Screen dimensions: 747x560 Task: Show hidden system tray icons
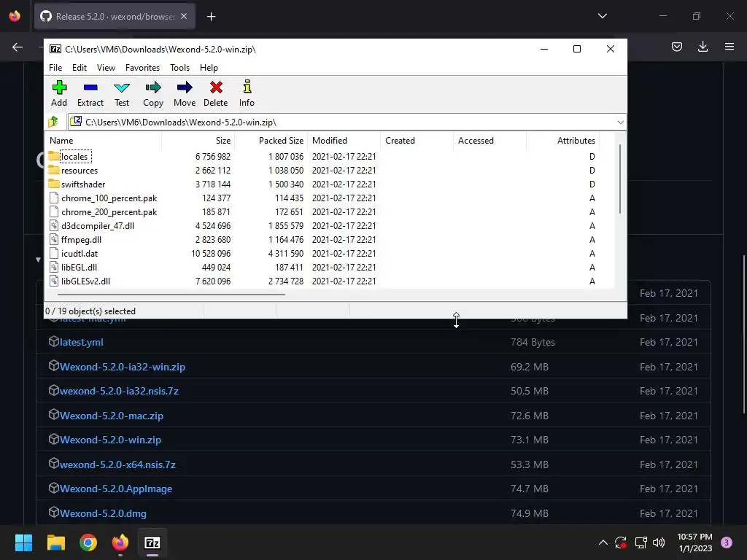(603, 542)
